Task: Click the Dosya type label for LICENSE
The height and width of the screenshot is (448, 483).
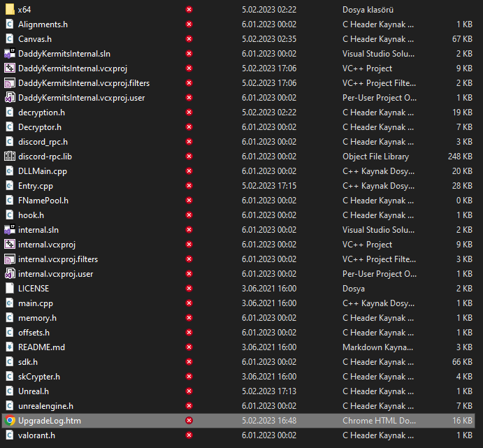Action: [x=353, y=289]
